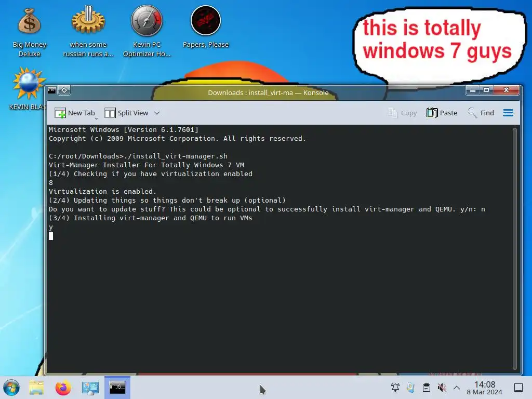Minimize the Konsole window
This screenshot has height=399, width=532.
point(472,90)
